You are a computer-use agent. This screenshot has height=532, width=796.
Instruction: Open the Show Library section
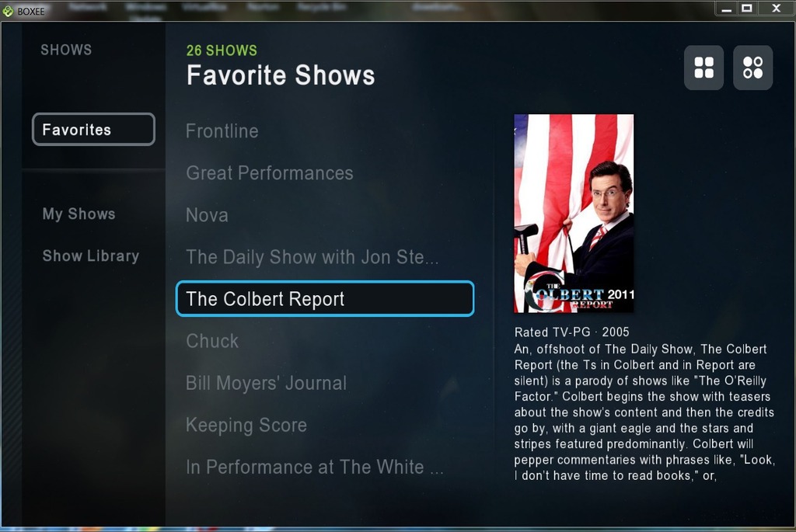[x=90, y=256]
